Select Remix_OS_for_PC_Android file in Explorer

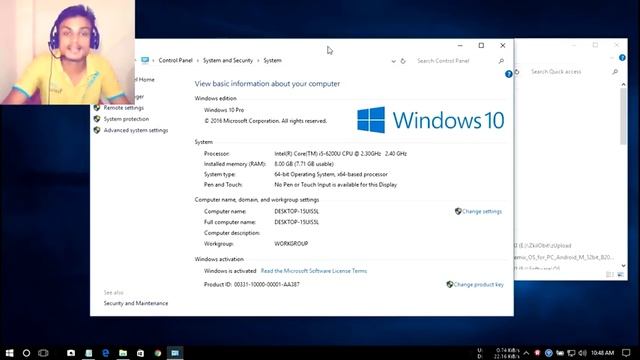(564, 257)
